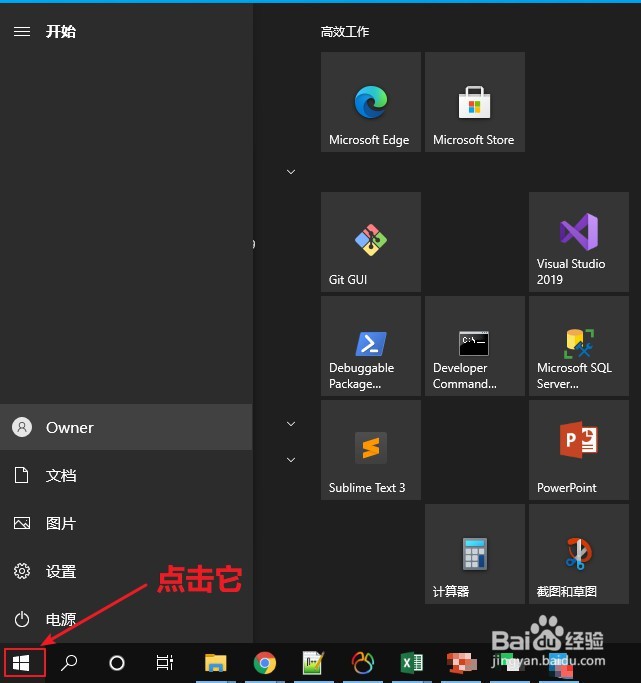Screen dimensions: 641x683
Task: Open Settings (设置)
Action: tap(126, 571)
